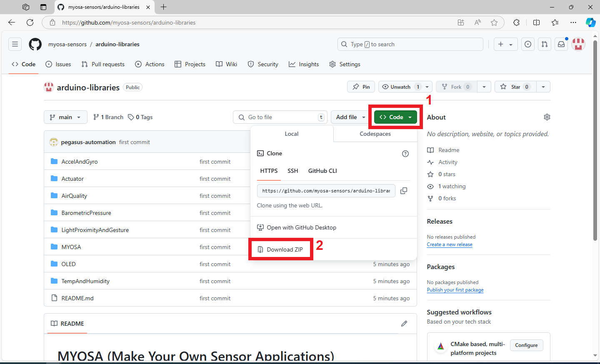The image size is (600, 364).
Task: Open the GitHub home logo
Action: pos(35,44)
